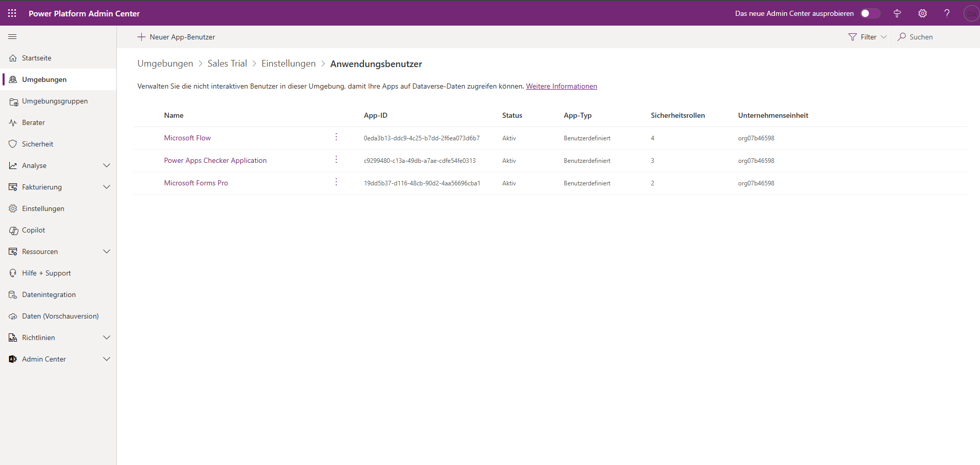The width and height of the screenshot is (980, 465).
Task: Open the Filter dropdown
Action: (867, 37)
